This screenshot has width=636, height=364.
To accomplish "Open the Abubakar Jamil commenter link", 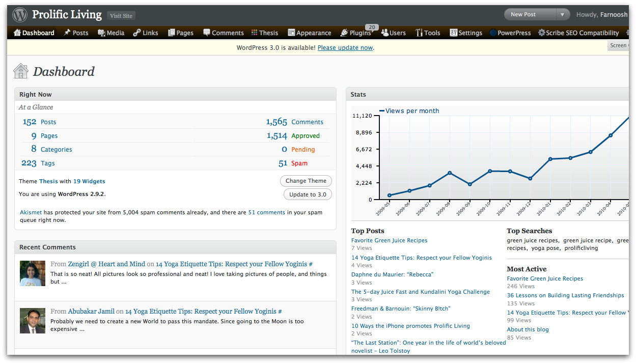I will tap(91, 311).
